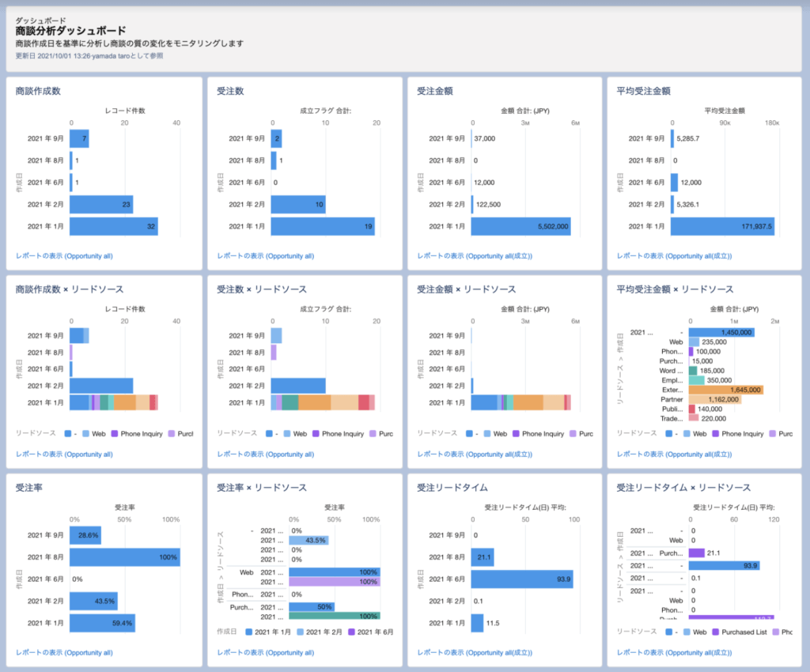Open the report link under 平均受注金額 chart
This screenshot has width=810, height=672.
pyautogui.click(x=674, y=256)
